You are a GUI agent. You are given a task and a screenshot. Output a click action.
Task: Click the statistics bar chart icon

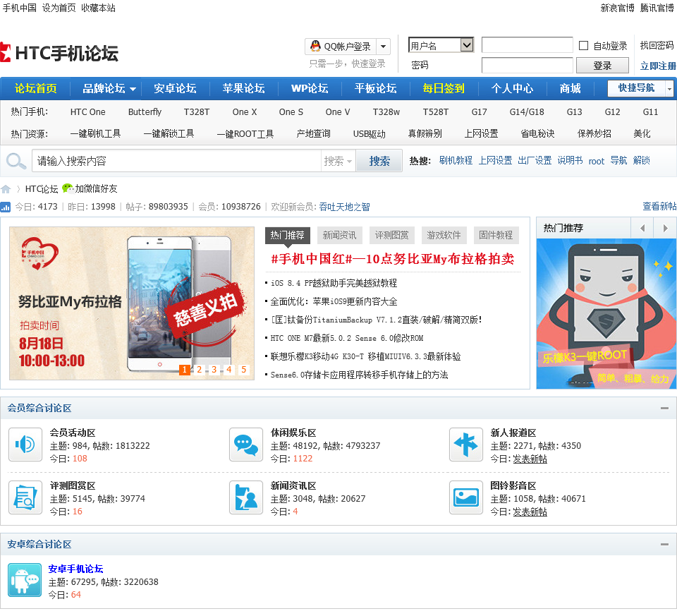[x=5, y=207]
